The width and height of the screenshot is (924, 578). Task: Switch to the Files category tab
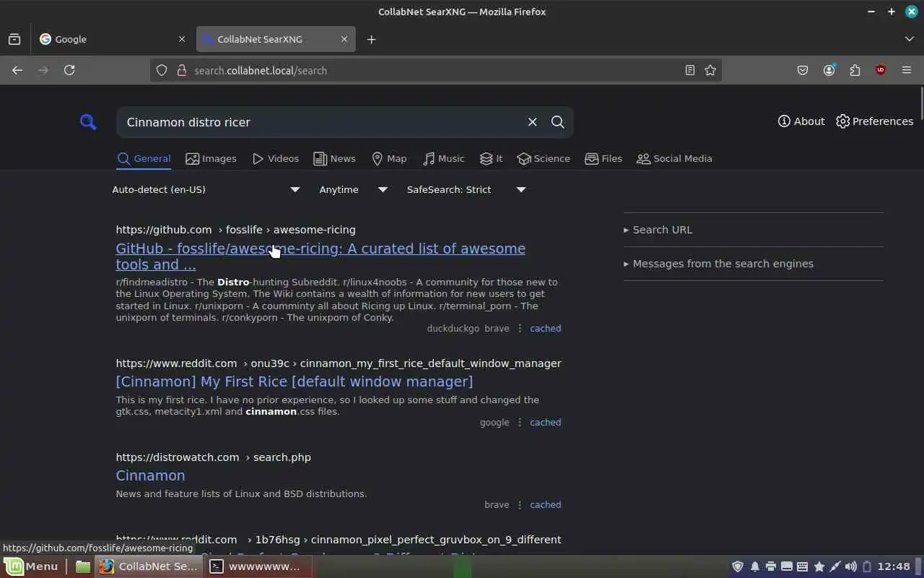coord(603,159)
